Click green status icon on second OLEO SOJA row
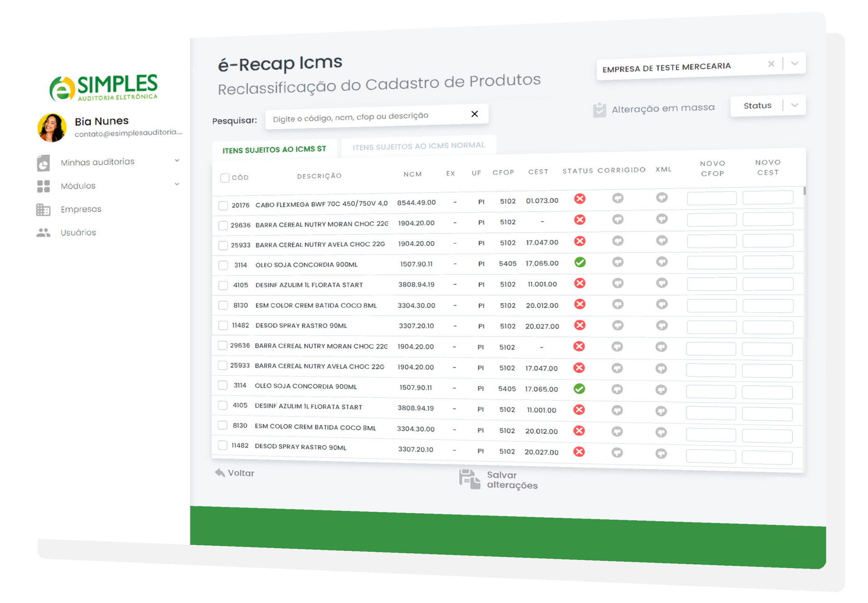This screenshot has width=868, height=603. pos(579,389)
